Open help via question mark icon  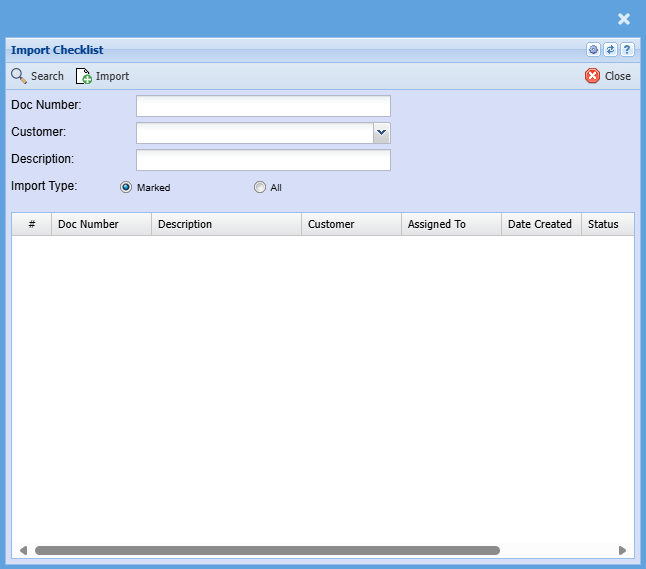click(x=626, y=50)
